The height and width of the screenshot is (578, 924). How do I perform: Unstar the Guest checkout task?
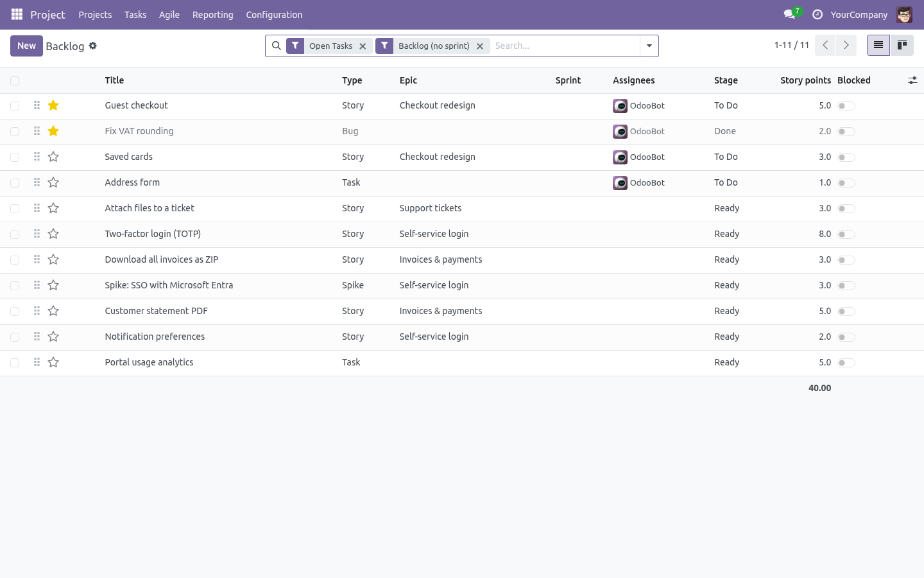coord(53,105)
